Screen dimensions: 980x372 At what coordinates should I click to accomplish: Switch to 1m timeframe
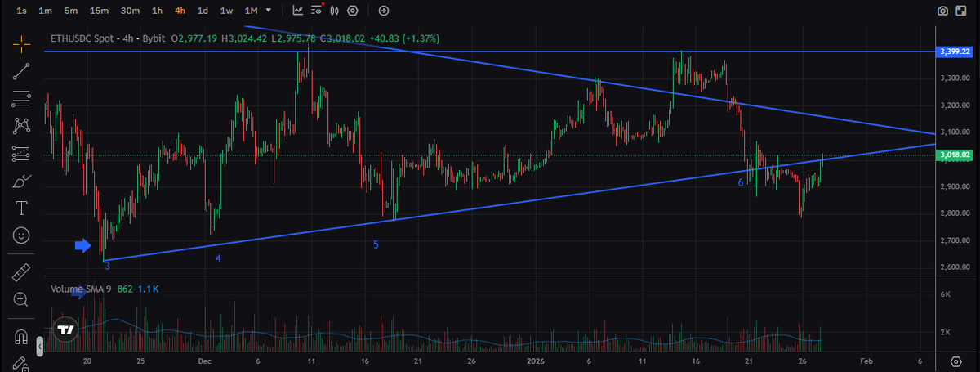click(46, 11)
